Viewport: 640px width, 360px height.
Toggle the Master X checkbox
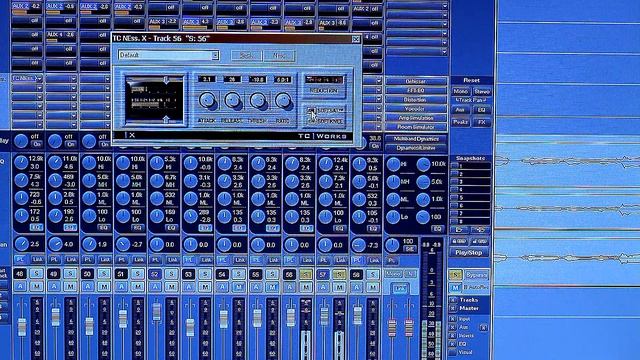(x=453, y=309)
